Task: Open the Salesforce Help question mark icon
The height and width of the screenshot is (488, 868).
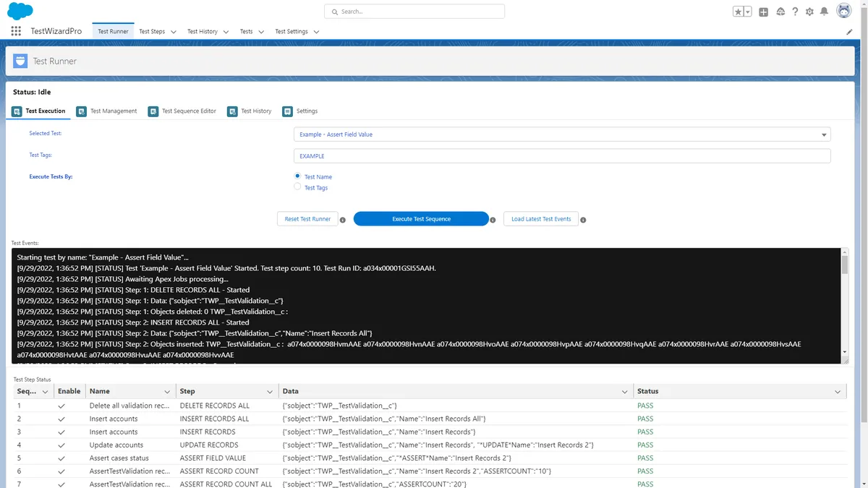Action: click(x=795, y=12)
